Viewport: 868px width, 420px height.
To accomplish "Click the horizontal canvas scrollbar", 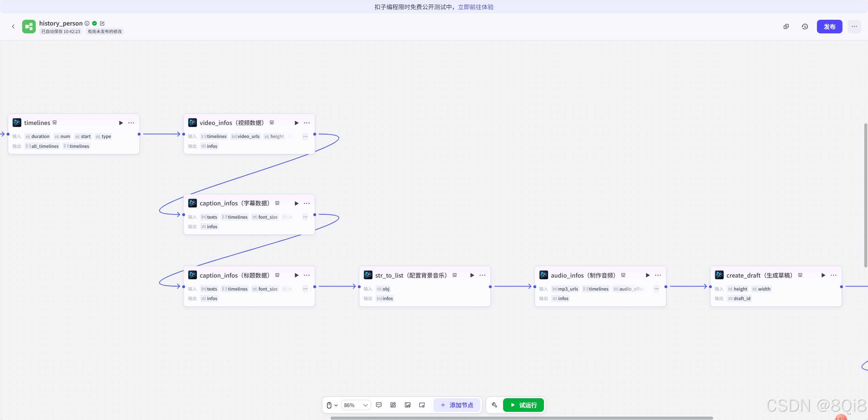I will click(x=521, y=418).
